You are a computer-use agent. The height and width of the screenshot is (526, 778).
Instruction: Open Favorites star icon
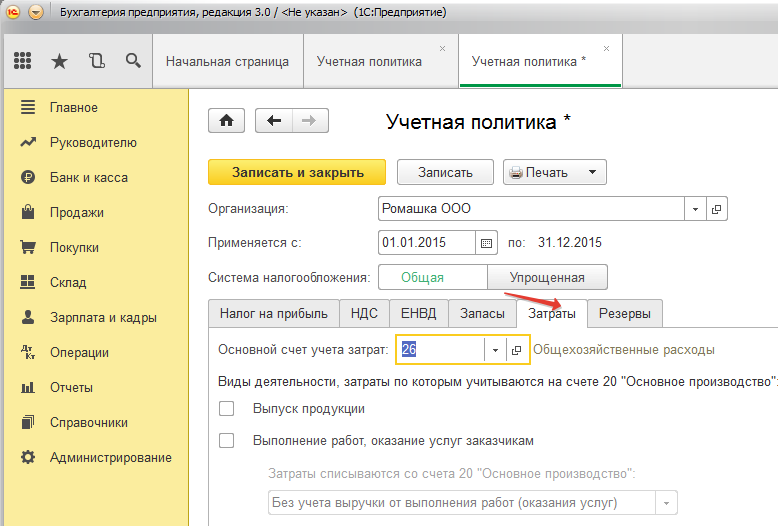pyautogui.click(x=59, y=61)
